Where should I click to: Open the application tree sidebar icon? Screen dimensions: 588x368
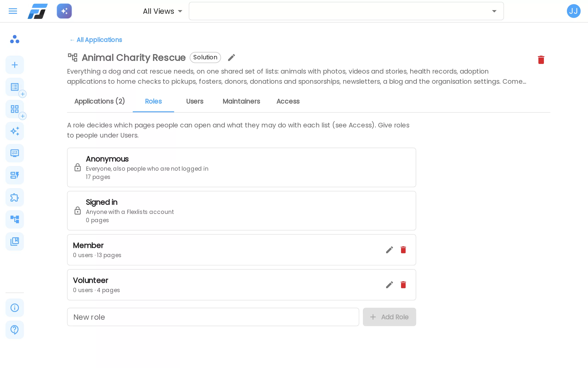pyautogui.click(x=14, y=219)
